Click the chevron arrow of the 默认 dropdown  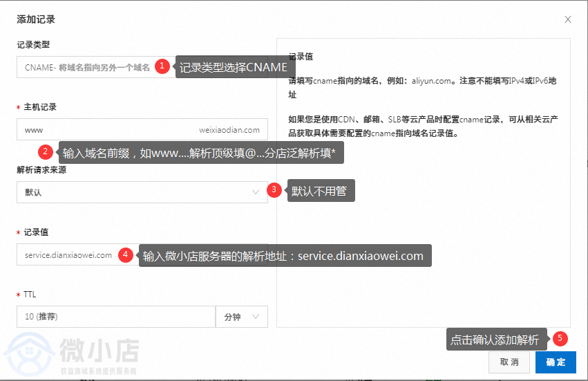[256, 192]
